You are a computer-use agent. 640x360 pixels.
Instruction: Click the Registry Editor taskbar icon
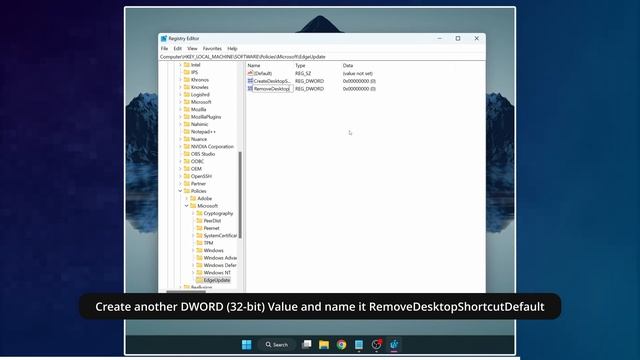pyautogui.click(x=394, y=344)
